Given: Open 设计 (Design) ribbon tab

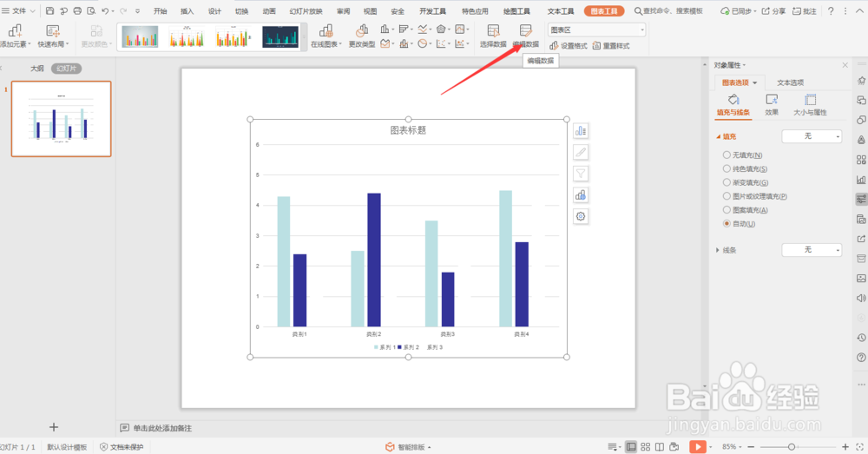Looking at the screenshot, I should [x=214, y=11].
